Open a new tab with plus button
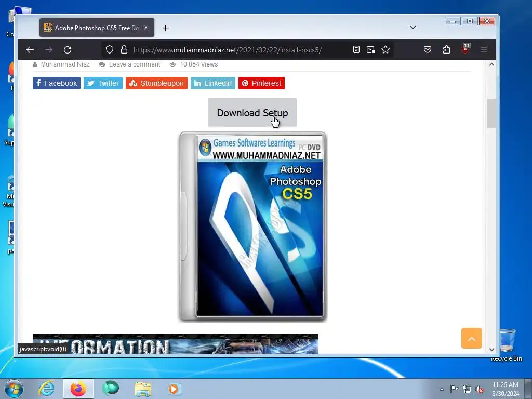The height and width of the screenshot is (399, 532). click(x=165, y=28)
